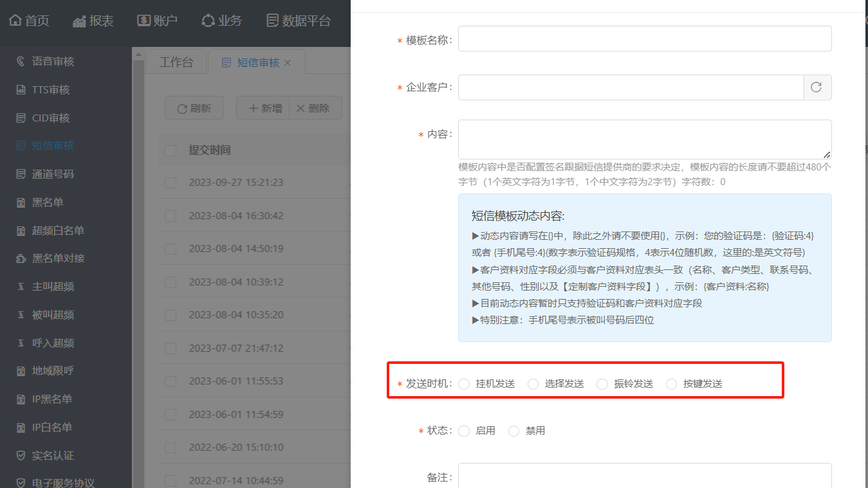The width and height of the screenshot is (868, 488).
Task: Close the 短信审核 tab with X
Action: (x=288, y=62)
